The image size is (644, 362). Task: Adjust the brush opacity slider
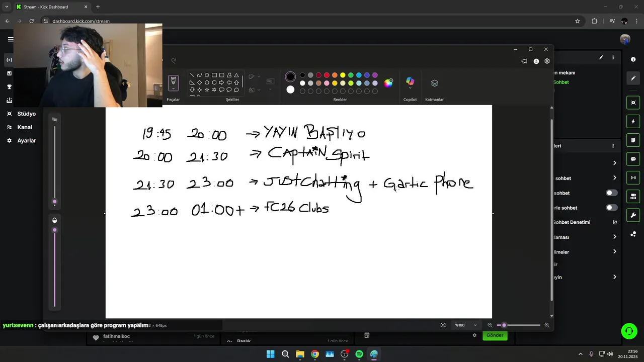coord(55,230)
